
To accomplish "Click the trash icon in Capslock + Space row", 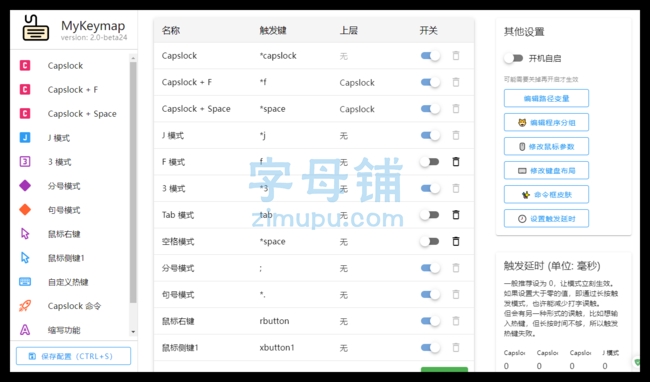I will pos(456,109).
